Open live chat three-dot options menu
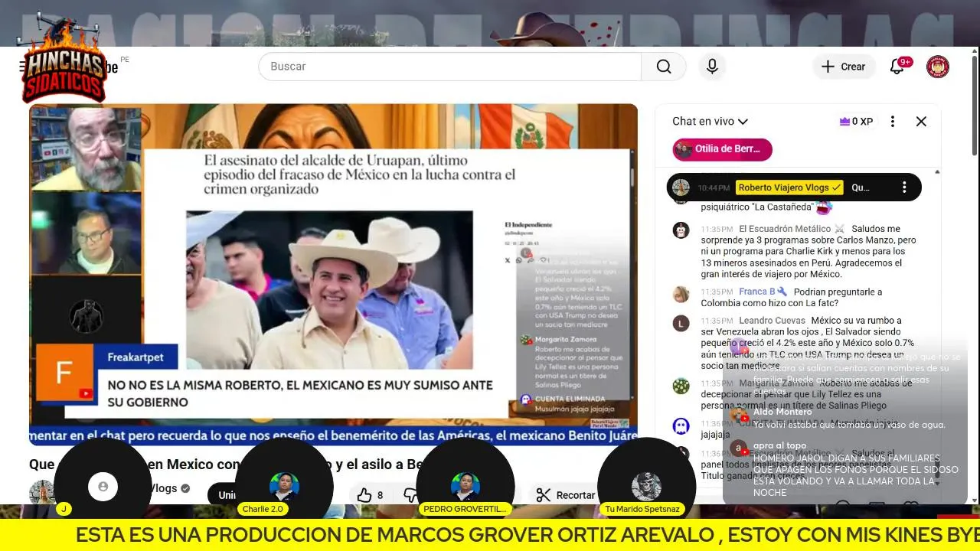This screenshot has height=551, width=980. (892, 121)
